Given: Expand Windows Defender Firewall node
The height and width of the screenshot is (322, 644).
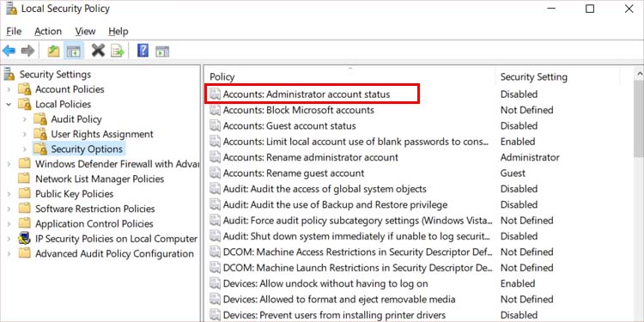Looking at the screenshot, I should (9, 164).
